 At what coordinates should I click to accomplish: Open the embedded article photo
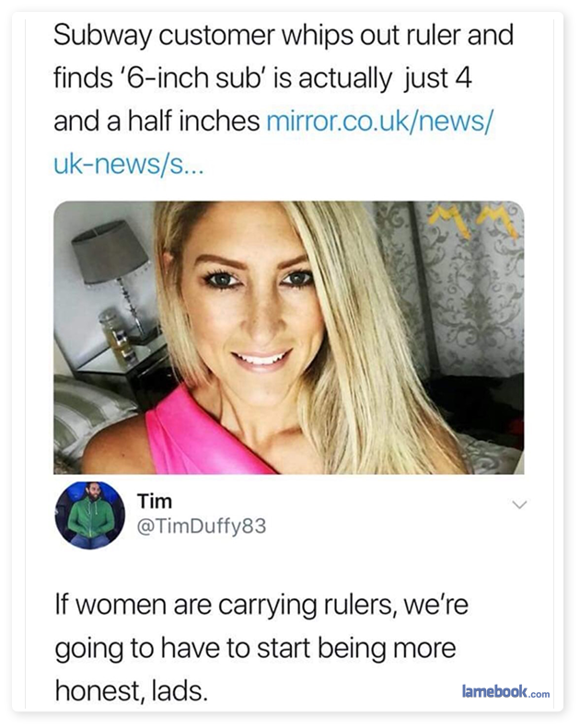click(289, 338)
